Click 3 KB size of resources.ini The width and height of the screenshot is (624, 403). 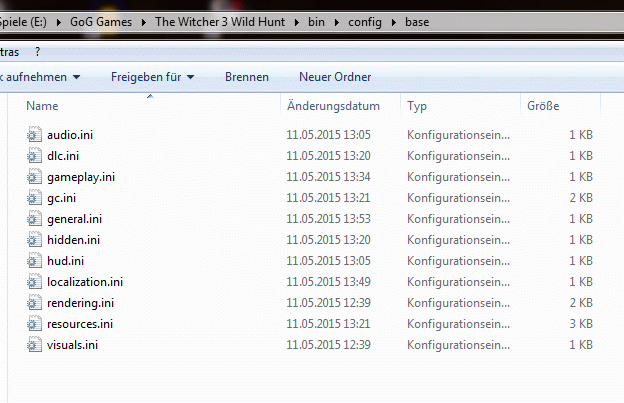581,324
